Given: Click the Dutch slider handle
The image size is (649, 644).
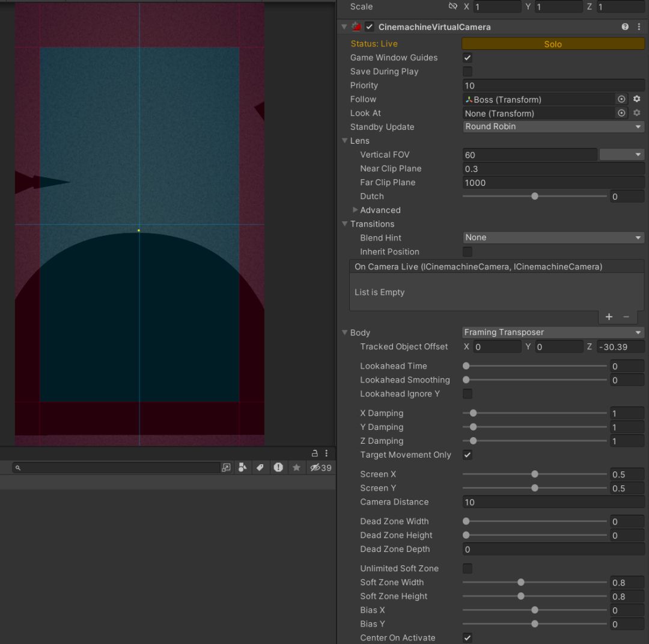Looking at the screenshot, I should pos(535,197).
